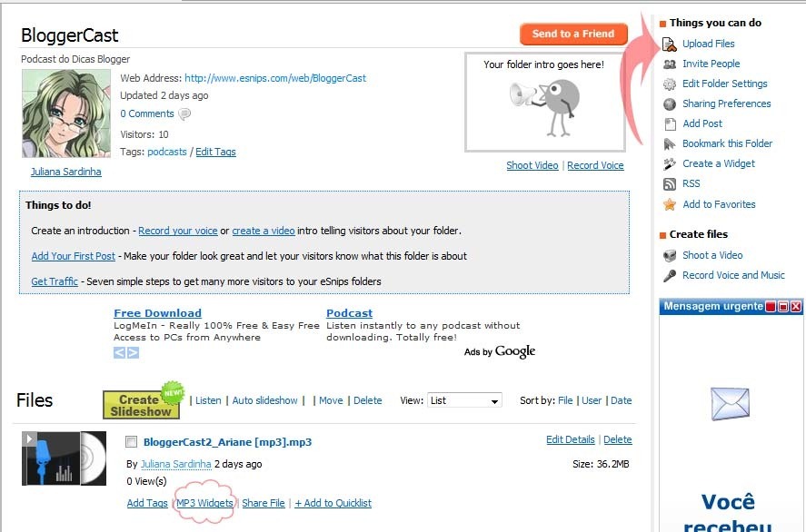Click the Shoot Video link
The image size is (806, 532).
click(x=532, y=165)
